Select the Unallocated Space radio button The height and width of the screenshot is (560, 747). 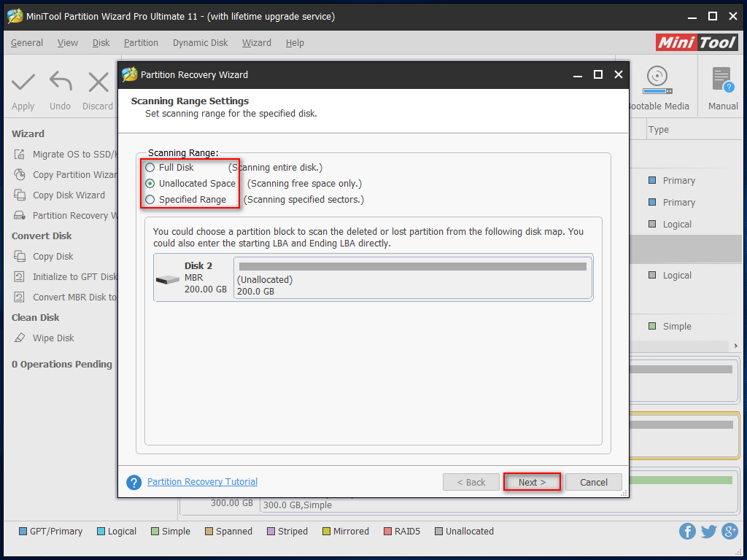click(150, 183)
